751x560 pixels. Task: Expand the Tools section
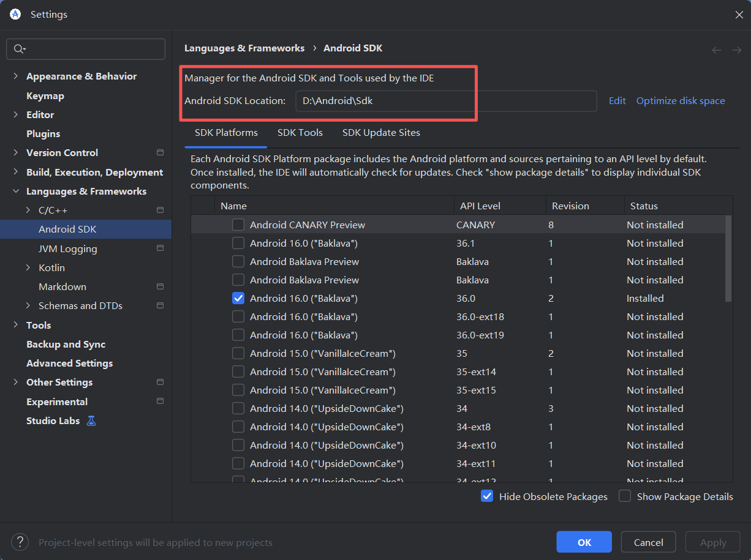tap(16, 325)
